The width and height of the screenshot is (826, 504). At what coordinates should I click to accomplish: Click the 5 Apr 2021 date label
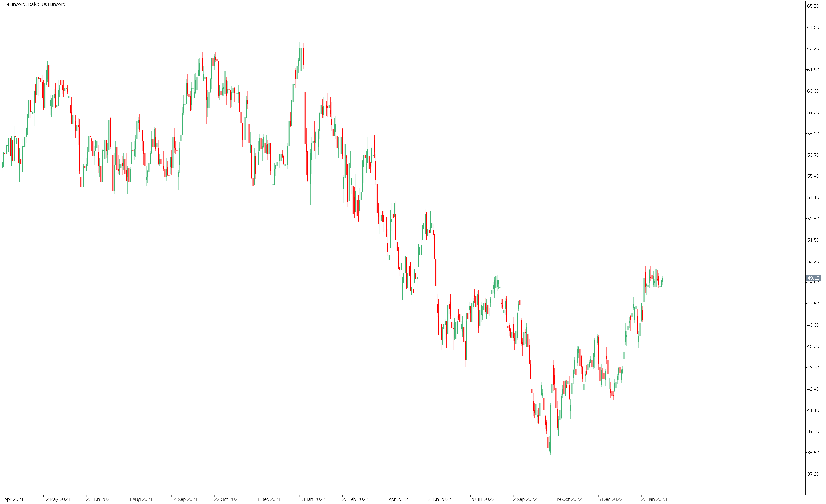(12, 500)
